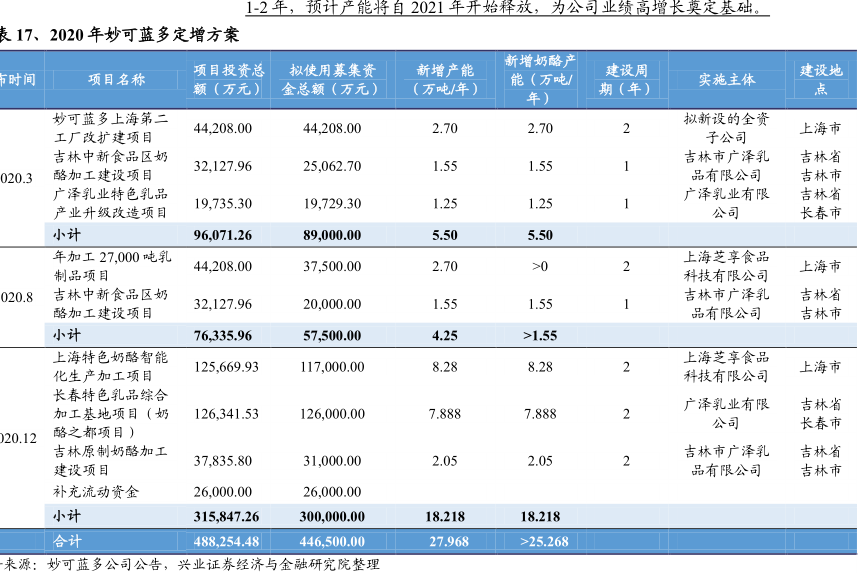Click the "建设周期（年）" column header
The width and height of the screenshot is (867, 581).
626,80
